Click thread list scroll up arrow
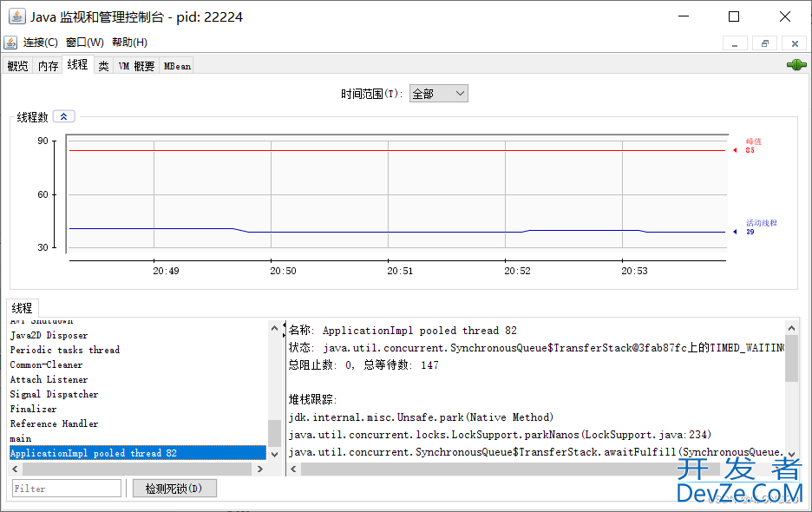 click(274, 328)
